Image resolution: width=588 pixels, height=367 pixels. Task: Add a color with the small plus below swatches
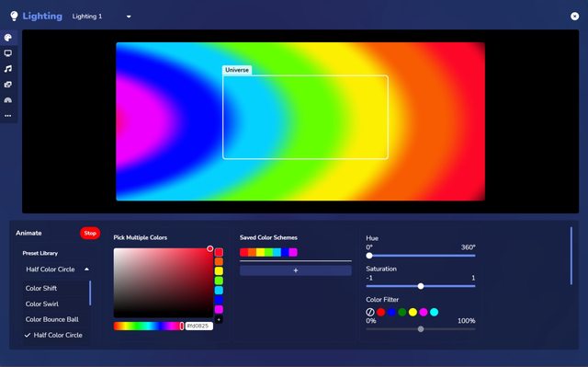(x=219, y=319)
